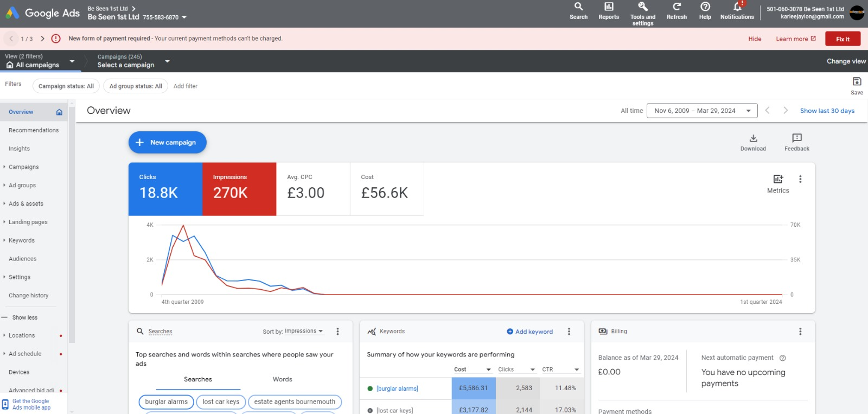Image resolution: width=868 pixels, height=414 pixels.
Task: Open Insights page
Action: 19,149
